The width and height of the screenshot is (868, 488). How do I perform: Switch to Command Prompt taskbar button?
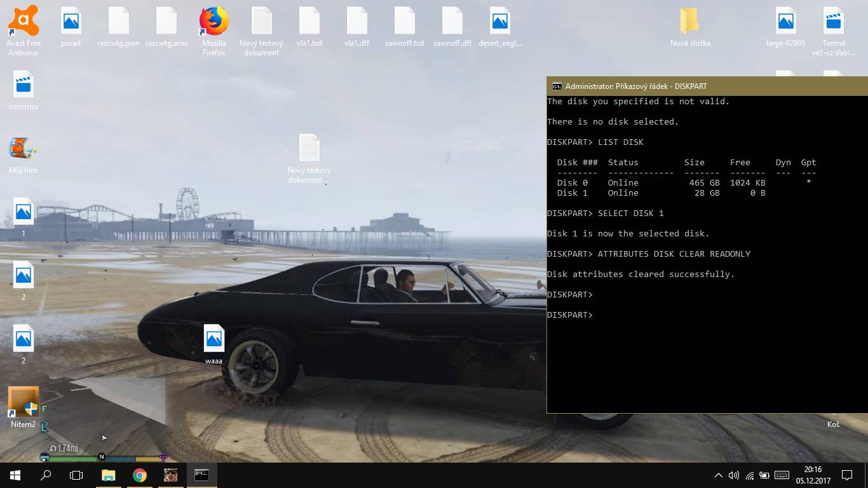(201, 475)
